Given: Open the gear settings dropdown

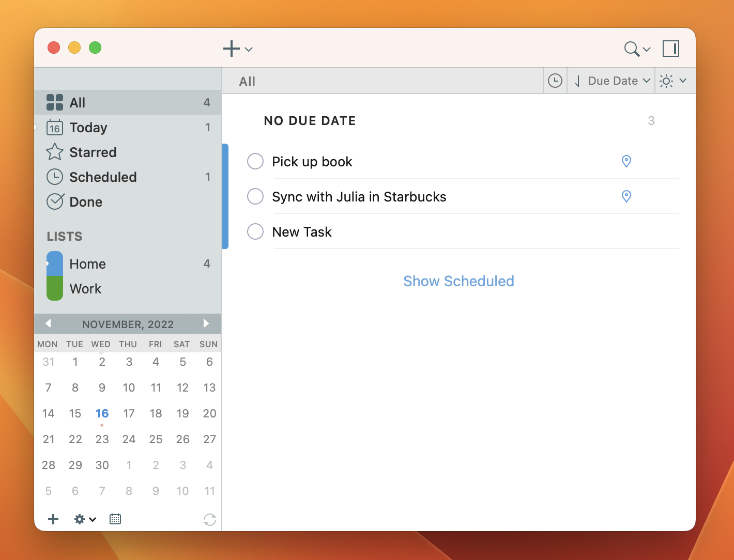Looking at the screenshot, I should point(84,519).
